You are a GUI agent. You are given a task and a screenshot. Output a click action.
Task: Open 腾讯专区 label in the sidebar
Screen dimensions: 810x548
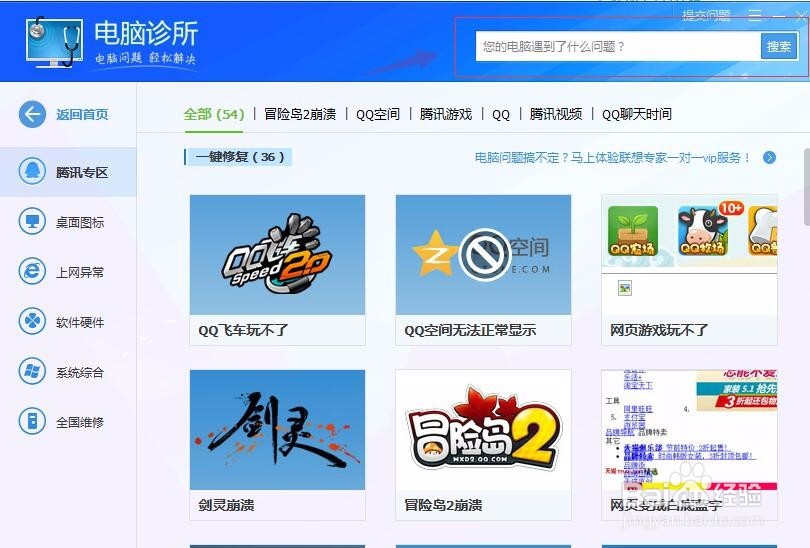click(82, 172)
